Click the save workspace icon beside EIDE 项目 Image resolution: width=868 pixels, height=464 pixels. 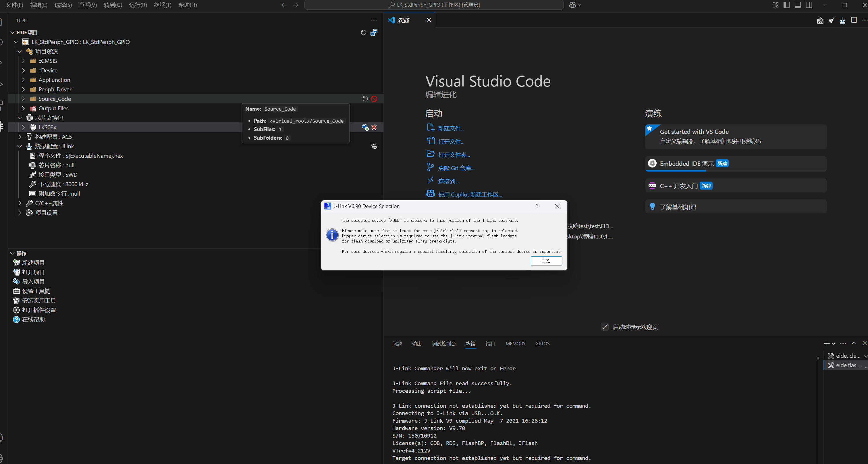point(374,32)
